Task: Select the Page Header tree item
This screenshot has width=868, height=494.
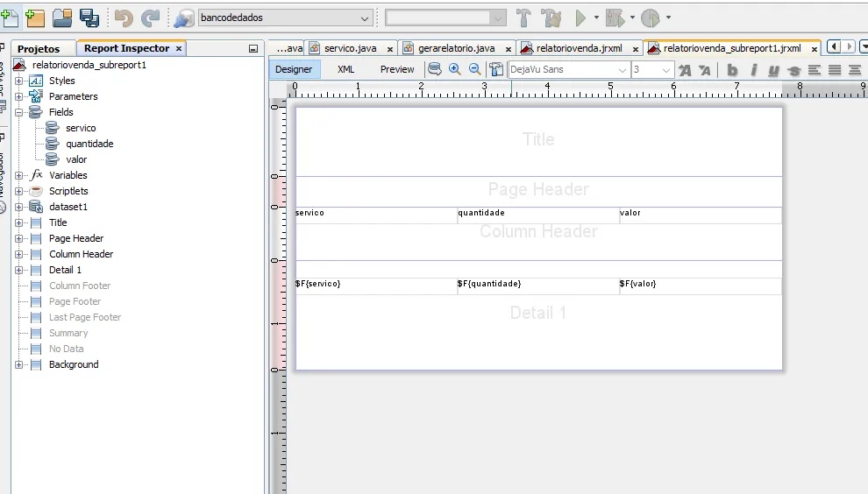Action: [x=76, y=238]
